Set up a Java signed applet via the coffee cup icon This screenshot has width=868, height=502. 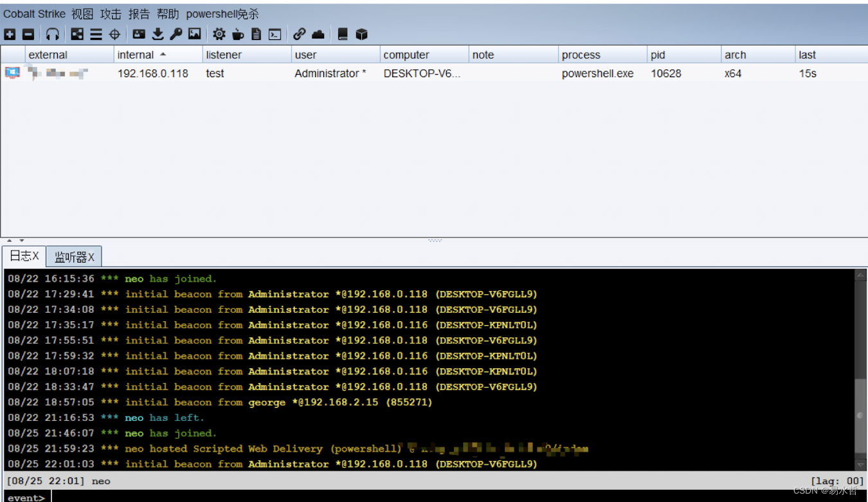point(238,34)
